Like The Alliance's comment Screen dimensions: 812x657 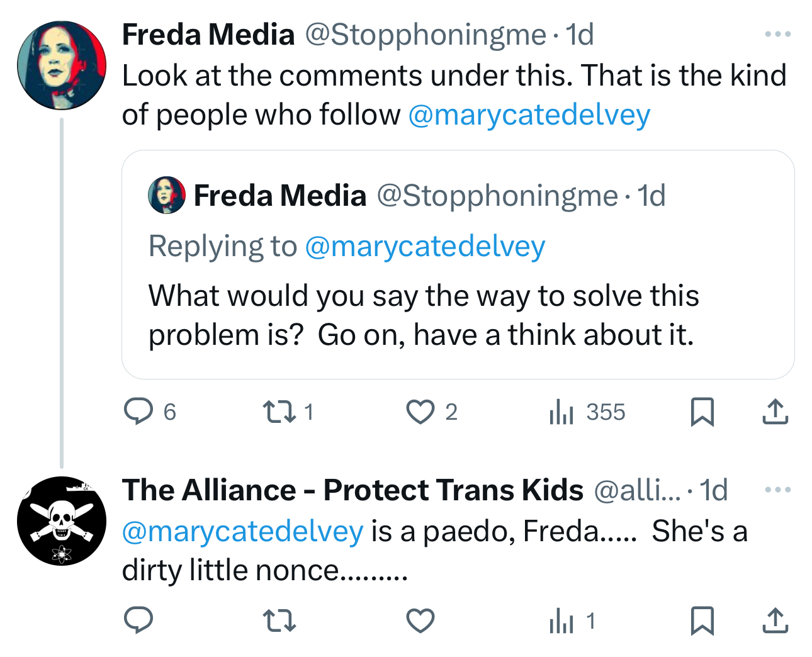pyautogui.click(x=420, y=621)
